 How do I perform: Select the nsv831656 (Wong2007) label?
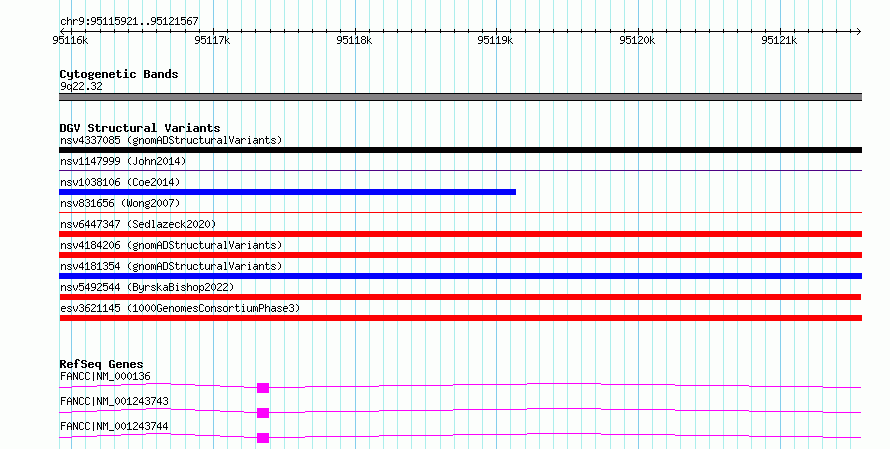[x=120, y=203]
